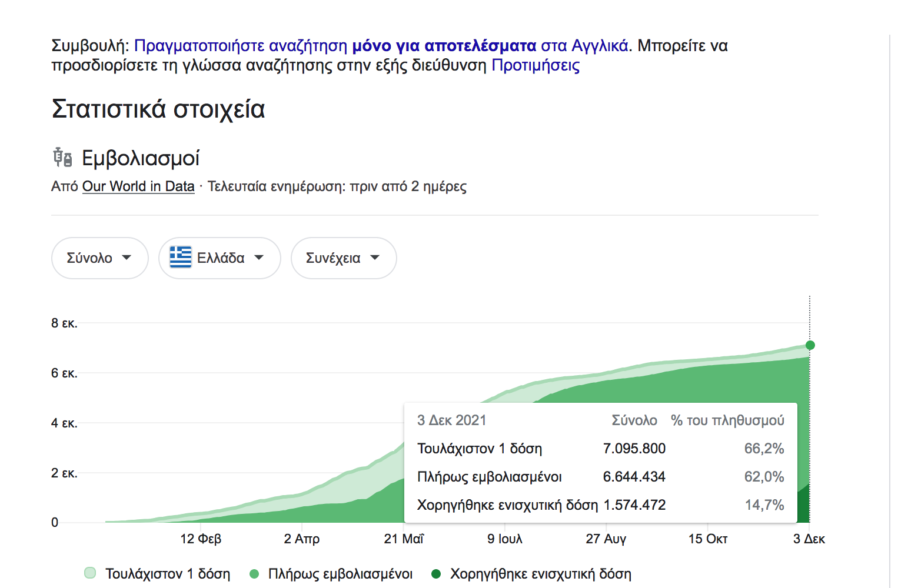898x588 pixels.
Task: Click the % του πληθυσμού column header
Action: pos(728,420)
